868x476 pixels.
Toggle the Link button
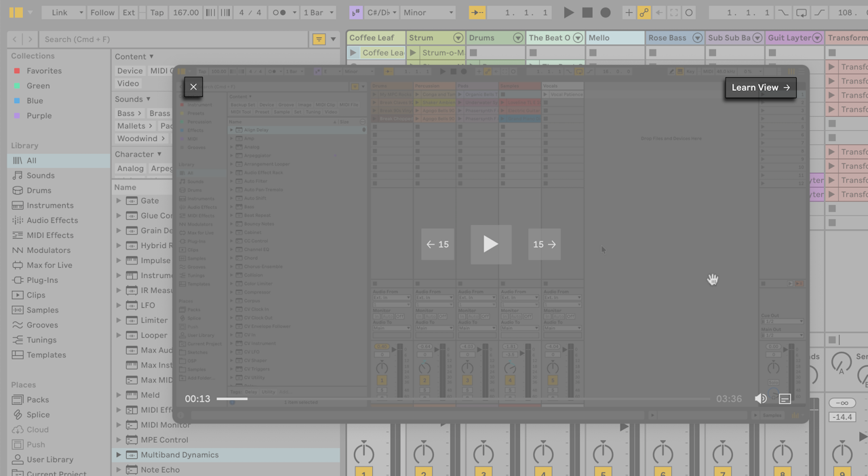tap(60, 12)
